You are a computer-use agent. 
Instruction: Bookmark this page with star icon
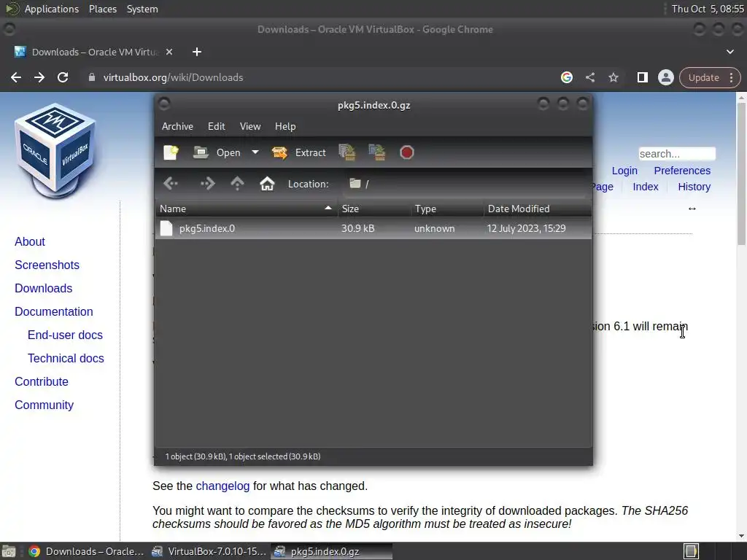[613, 77]
